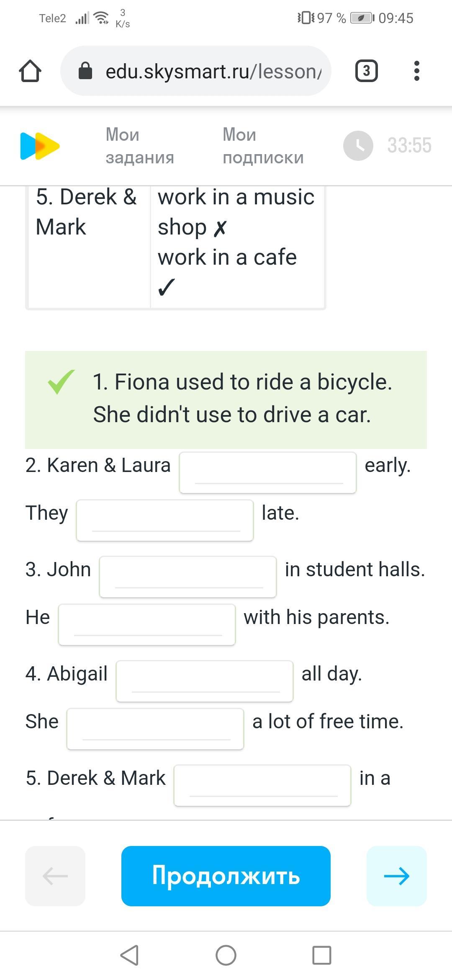The width and height of the screenshot is (452, 980).
Task: Go to the next task arrow
Action: click(396, 876)
